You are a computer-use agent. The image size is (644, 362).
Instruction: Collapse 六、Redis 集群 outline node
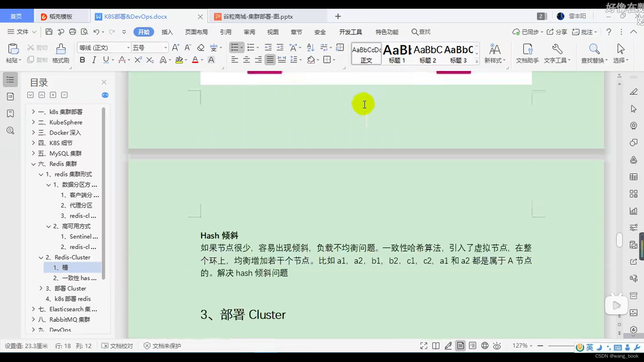coord(33,164)
